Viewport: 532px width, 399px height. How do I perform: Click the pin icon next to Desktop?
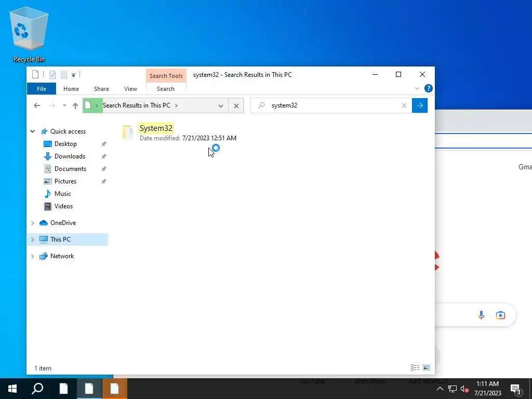pos(104,144)
